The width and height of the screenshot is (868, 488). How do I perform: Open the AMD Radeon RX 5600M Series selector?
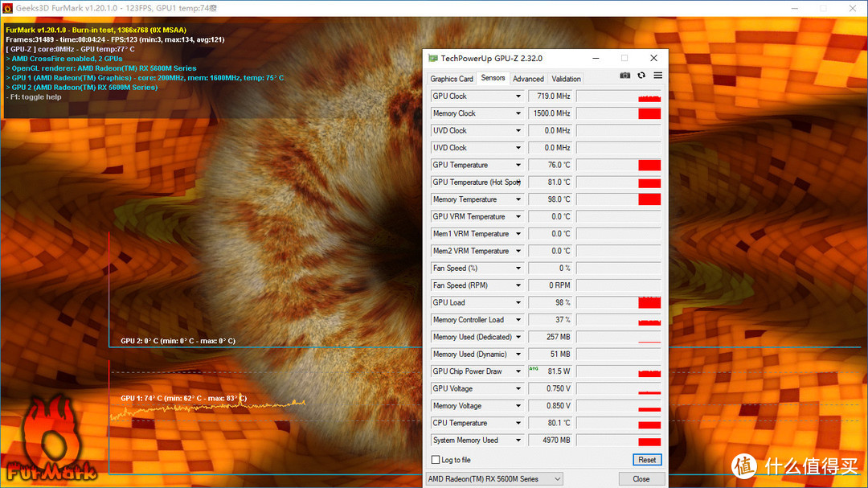pos(494,478)
